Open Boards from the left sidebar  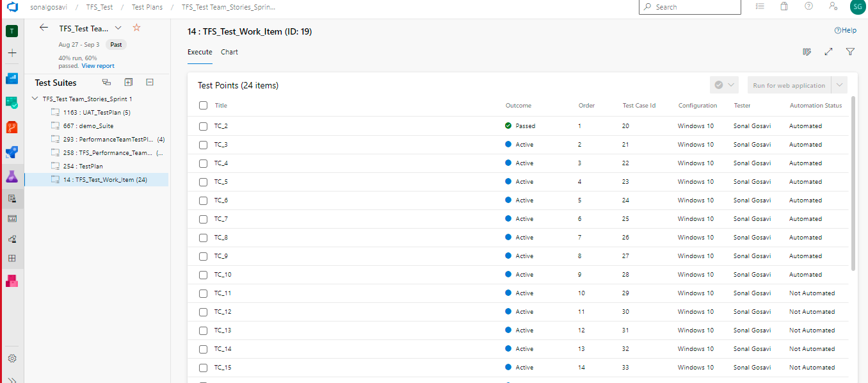12,102
